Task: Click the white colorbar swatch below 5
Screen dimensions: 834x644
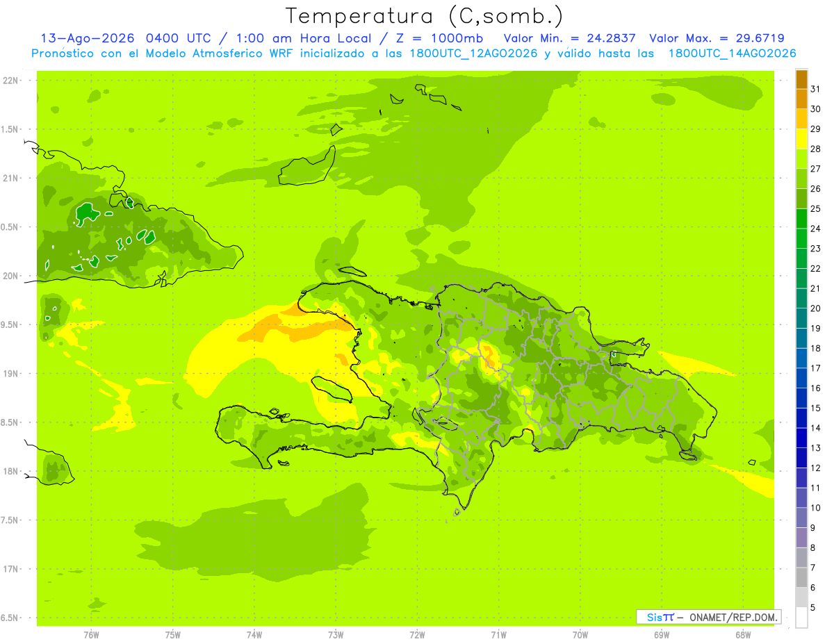Action: tap(801, 618)
